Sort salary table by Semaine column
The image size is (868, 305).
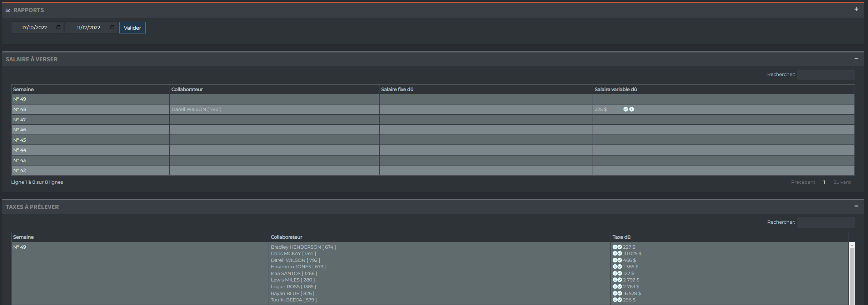90,90
